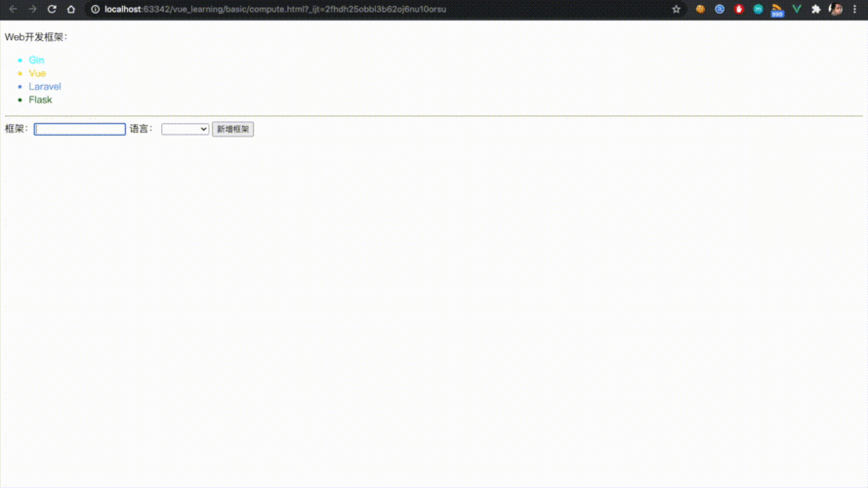
Task: View site information for localhost
Action: pos(95,9)
